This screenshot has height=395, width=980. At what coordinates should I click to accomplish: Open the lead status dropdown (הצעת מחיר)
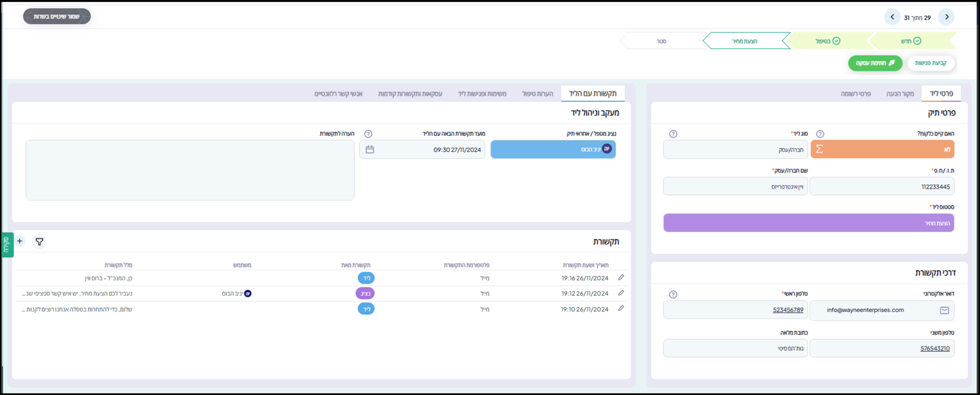[808, 223]
